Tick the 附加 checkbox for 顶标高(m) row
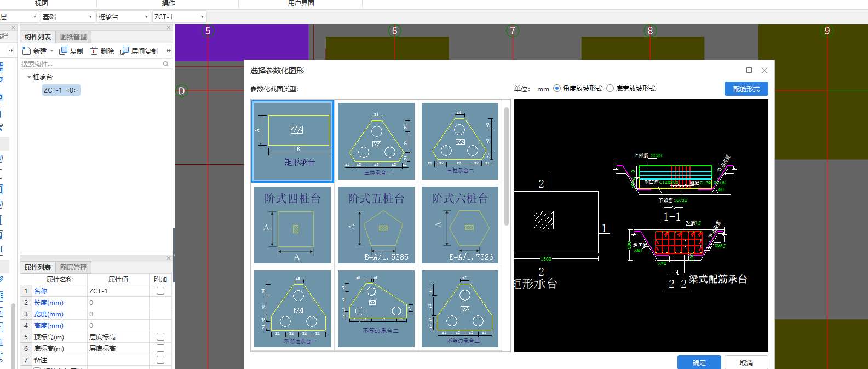 [160, 337]
